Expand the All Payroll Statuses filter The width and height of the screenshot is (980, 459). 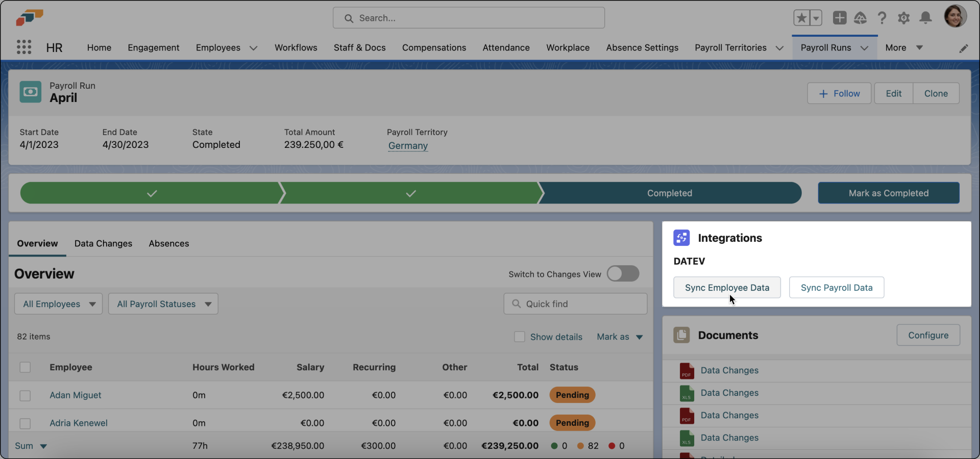pos(163,303)
